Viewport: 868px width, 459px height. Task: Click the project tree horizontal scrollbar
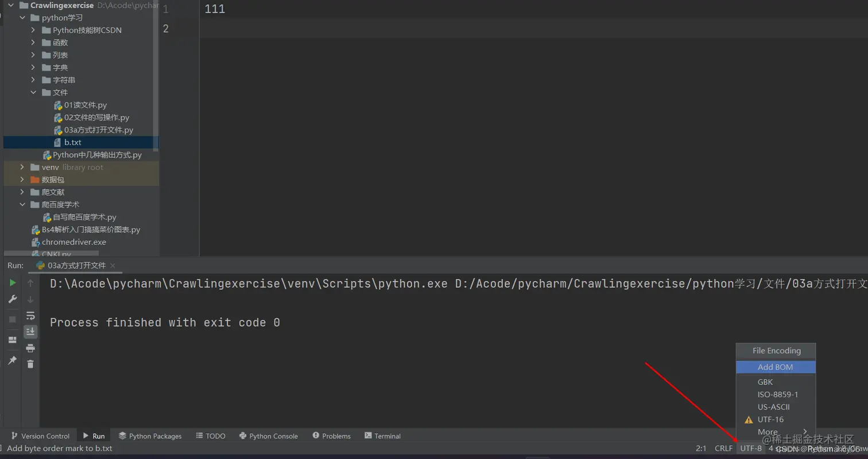[52, 253]
